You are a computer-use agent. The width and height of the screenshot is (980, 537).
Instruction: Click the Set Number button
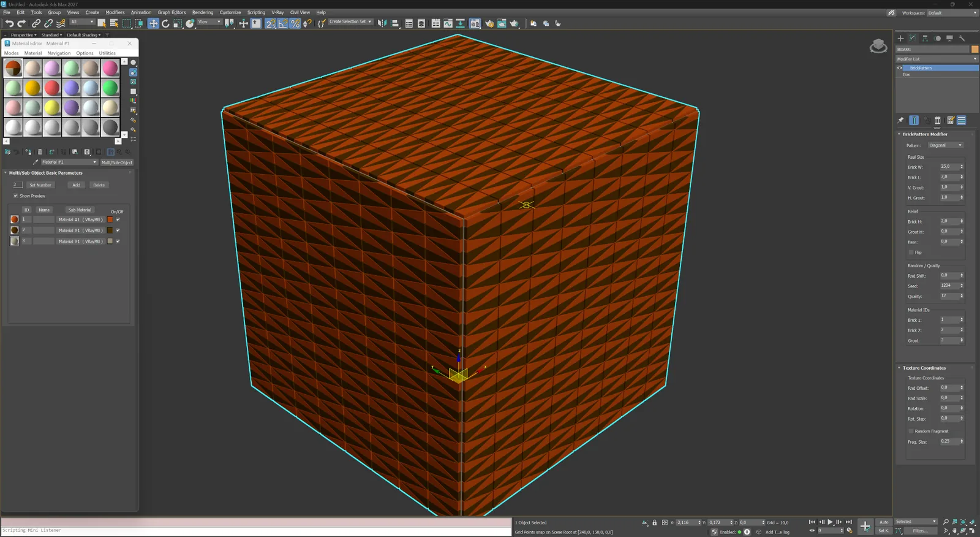tap(40, 185)
